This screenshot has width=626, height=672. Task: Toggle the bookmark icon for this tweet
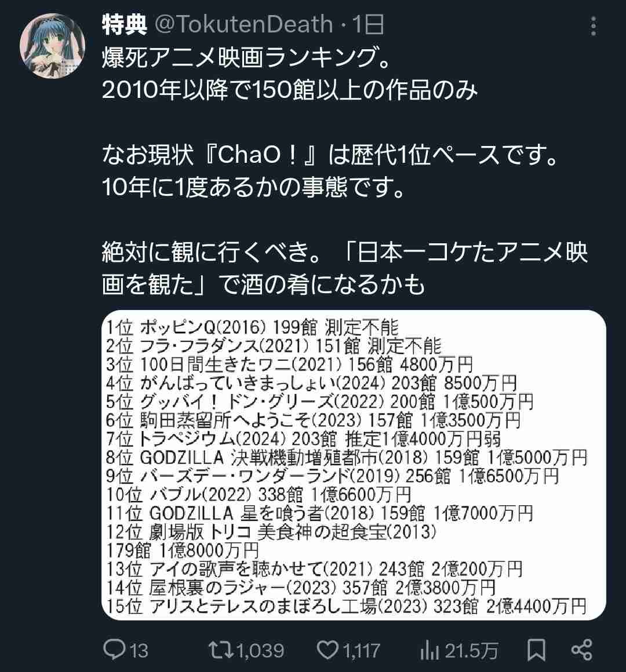[536, 650]
